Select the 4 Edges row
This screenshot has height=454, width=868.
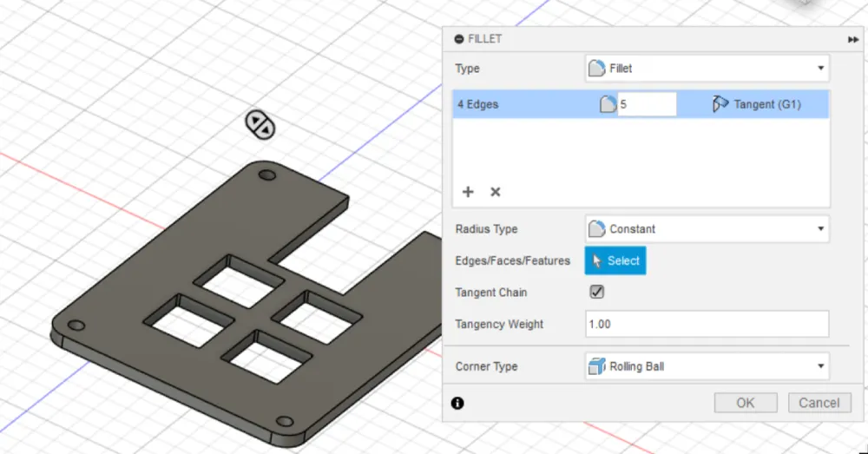pos(521,105)
